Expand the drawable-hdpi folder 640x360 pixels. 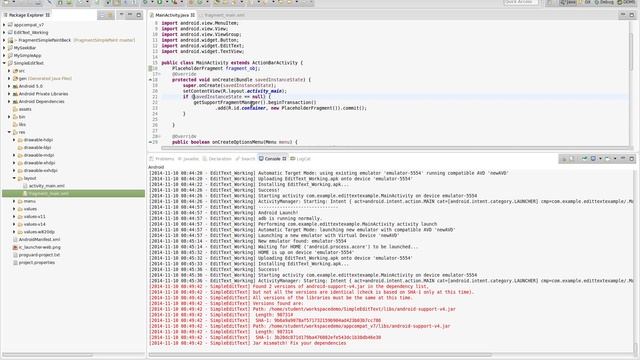click(14, 140)
